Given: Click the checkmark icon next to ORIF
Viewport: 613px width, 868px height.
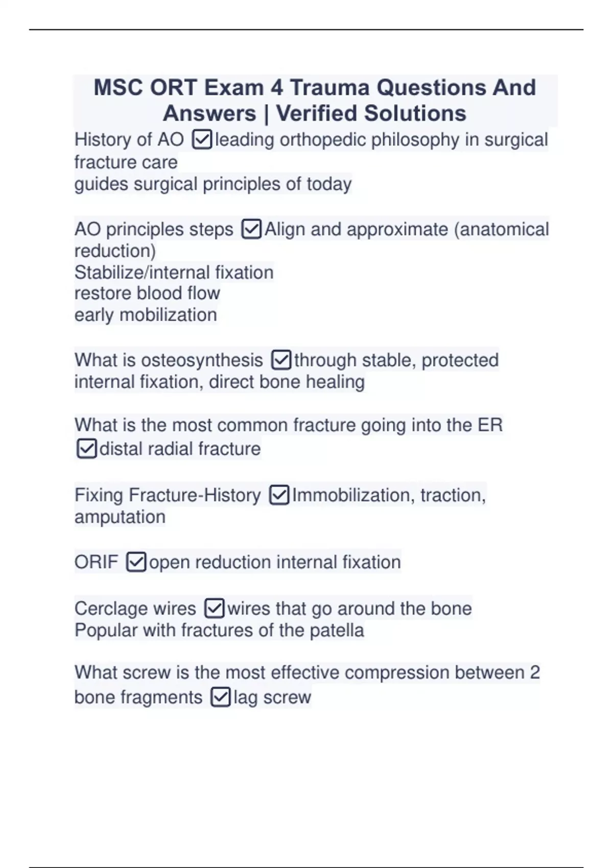Looking at the screenshot, I should pyautogui.click(x=136, y=562).
